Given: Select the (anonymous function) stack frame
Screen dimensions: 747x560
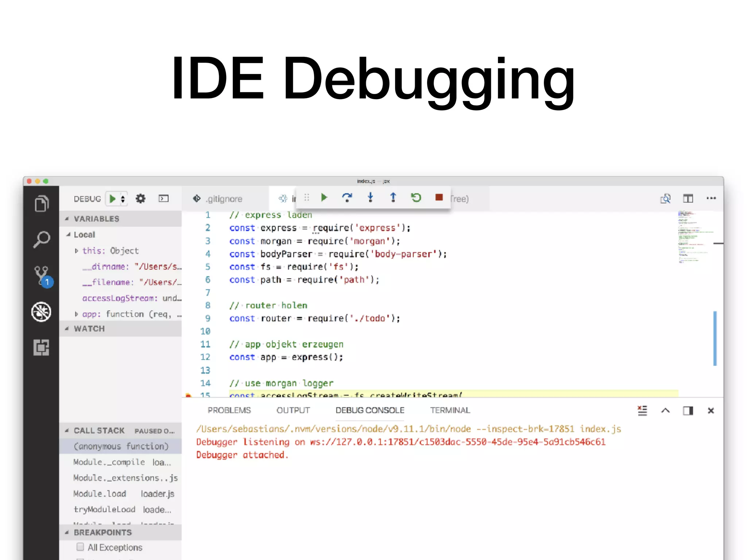Looking at the screenshot, I should pyautogui.click(x=120, y=446).
